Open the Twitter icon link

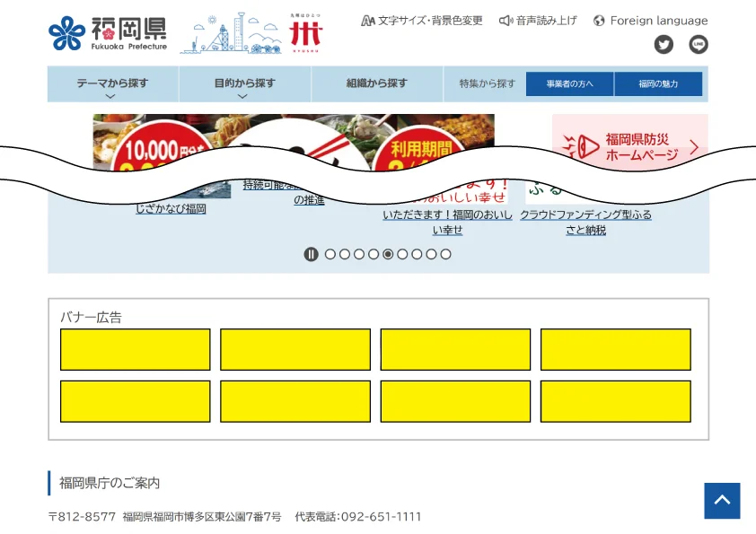pos(664,44)
